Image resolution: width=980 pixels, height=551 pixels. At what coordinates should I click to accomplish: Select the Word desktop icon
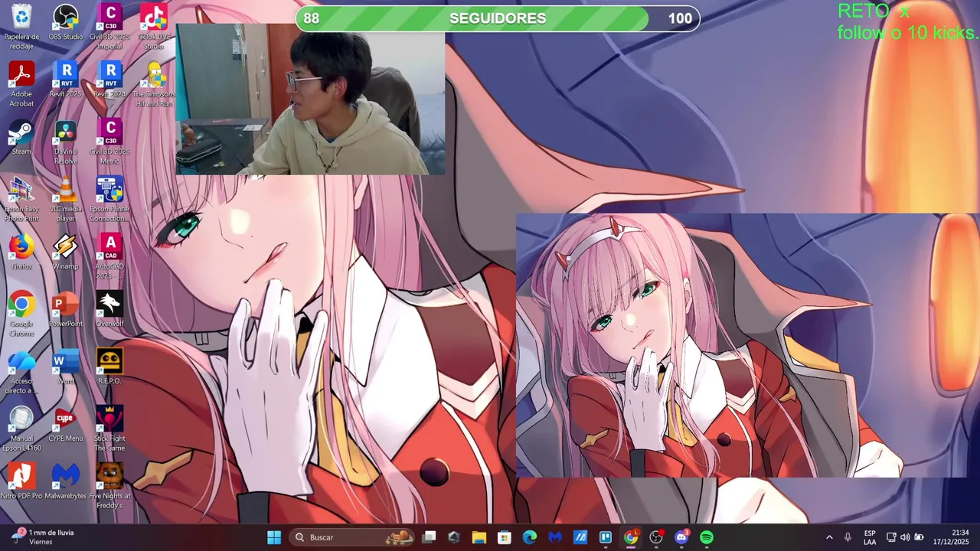coord(66,367)
